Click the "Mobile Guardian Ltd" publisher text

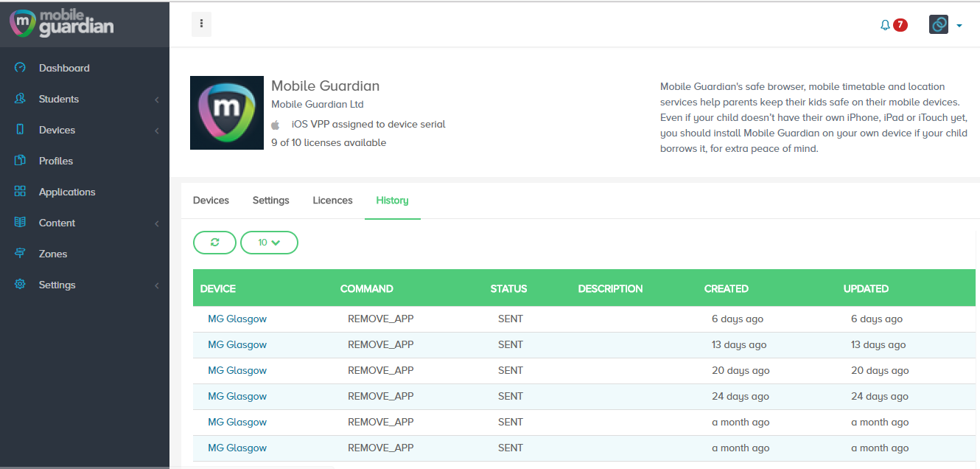[318, 105]
